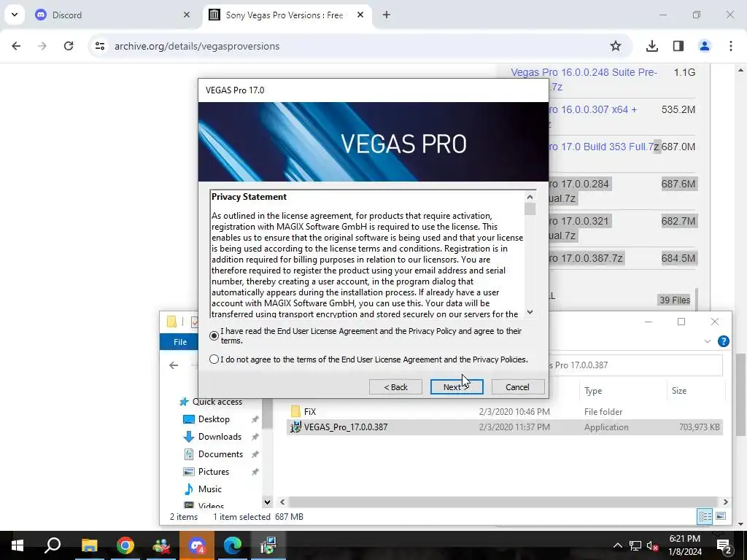Toggle Chrome side panel icon
The width and height of the screenshot is (747, 560).
[x=678, y=46]
